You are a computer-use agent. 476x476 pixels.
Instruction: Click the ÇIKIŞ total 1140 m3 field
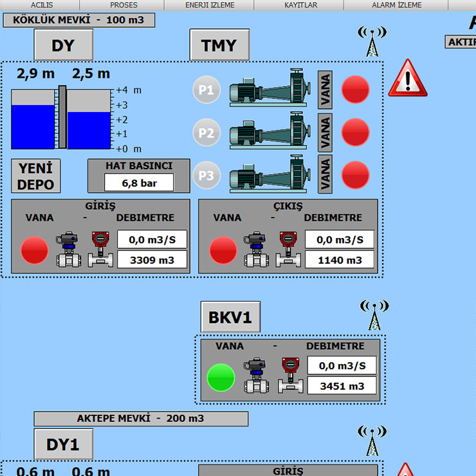pos(340,260)
